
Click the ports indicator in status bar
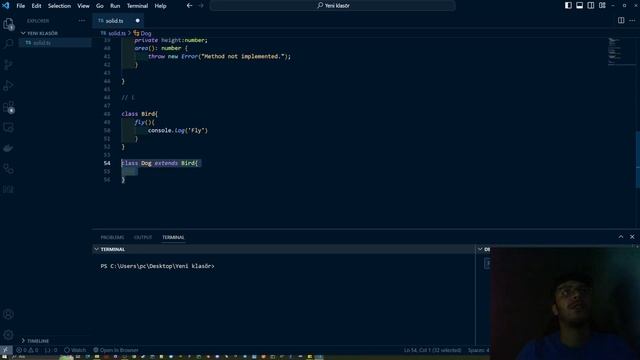(x=51, y=350)
